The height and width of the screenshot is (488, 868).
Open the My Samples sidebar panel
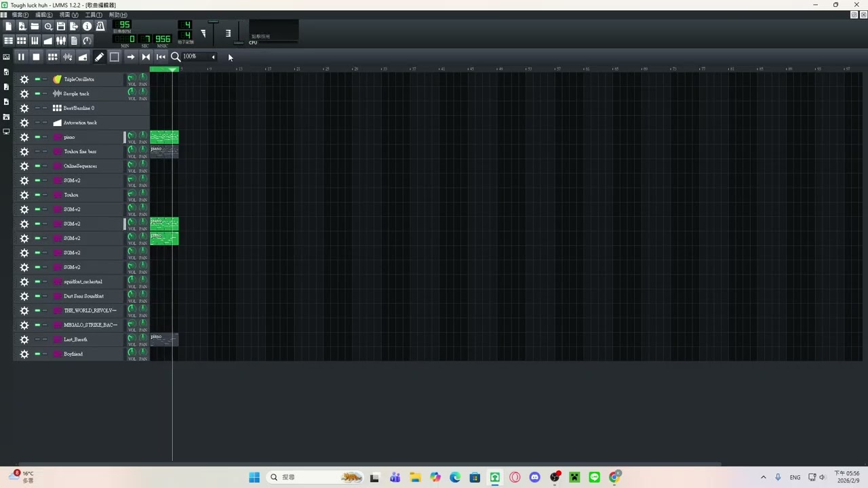tap(6, 87)
